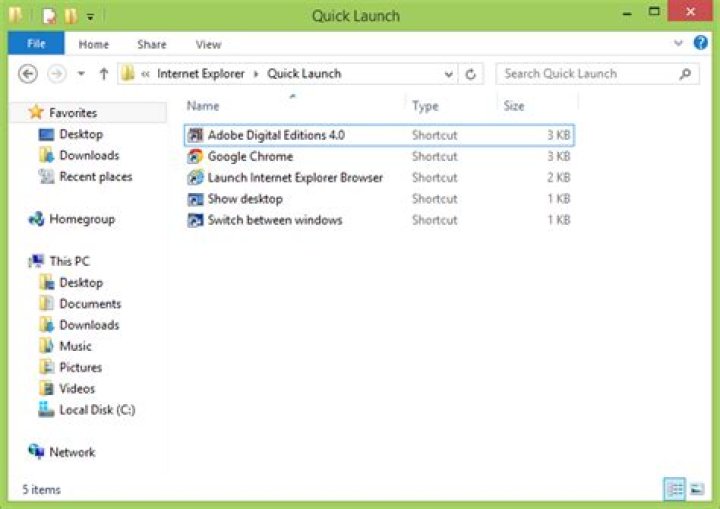This screenshot has height=509, width=720.
Task: Click the Network icon
Action: pyautogui.click(x=36, y=452)
